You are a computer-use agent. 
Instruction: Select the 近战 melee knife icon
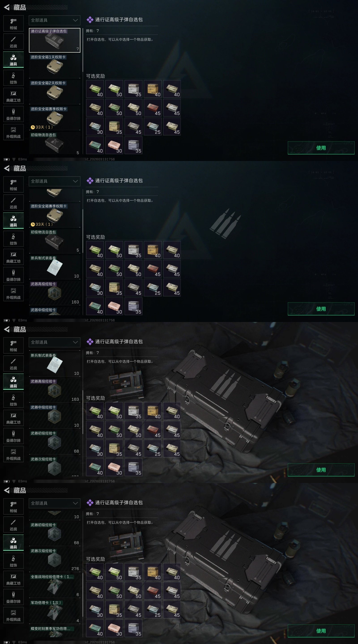pyautogui.click(x=13, y=42)
